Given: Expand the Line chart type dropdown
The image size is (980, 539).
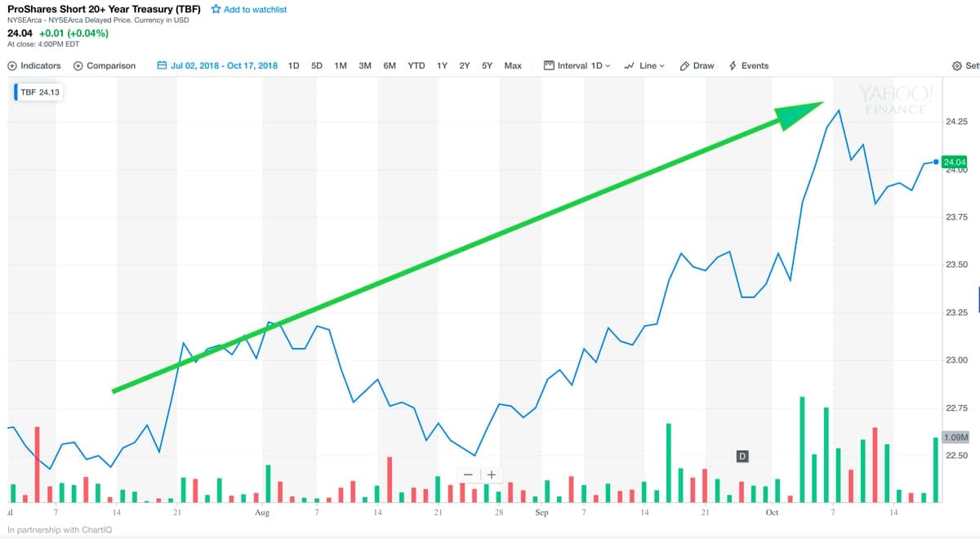Looking at the screenshot, I should (645, 65).
